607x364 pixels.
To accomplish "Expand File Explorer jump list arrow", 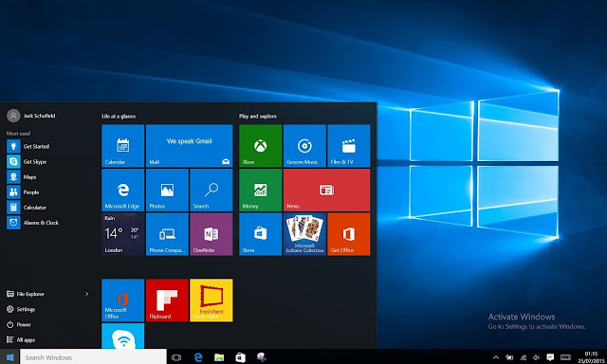I will pos(86,294).
